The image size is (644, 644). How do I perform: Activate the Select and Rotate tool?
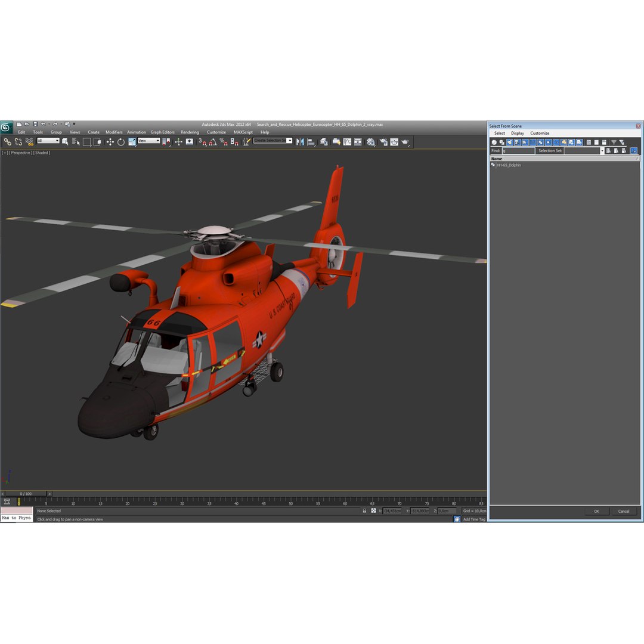(x=120, y=142)
